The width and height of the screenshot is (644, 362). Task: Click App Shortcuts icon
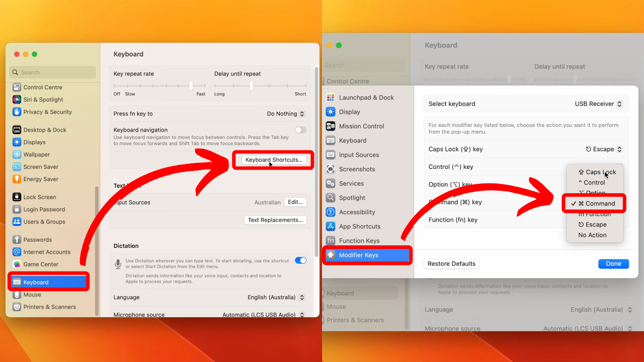tap(330, 226)
